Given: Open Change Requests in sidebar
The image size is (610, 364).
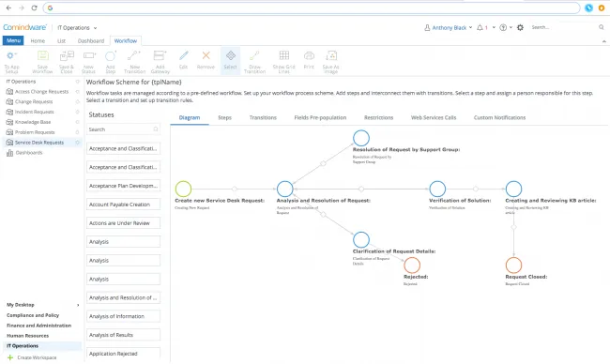Looking at the screenshot, I should [34, 102].
